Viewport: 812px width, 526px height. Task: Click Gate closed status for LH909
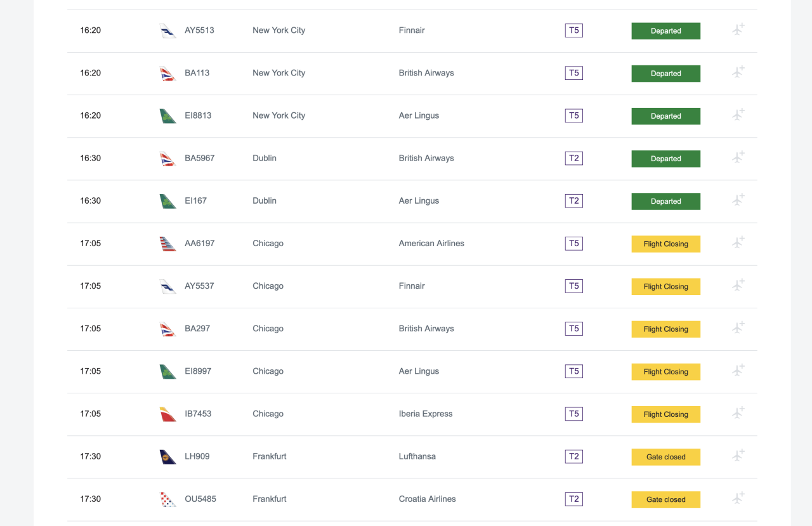pos(665,457)
